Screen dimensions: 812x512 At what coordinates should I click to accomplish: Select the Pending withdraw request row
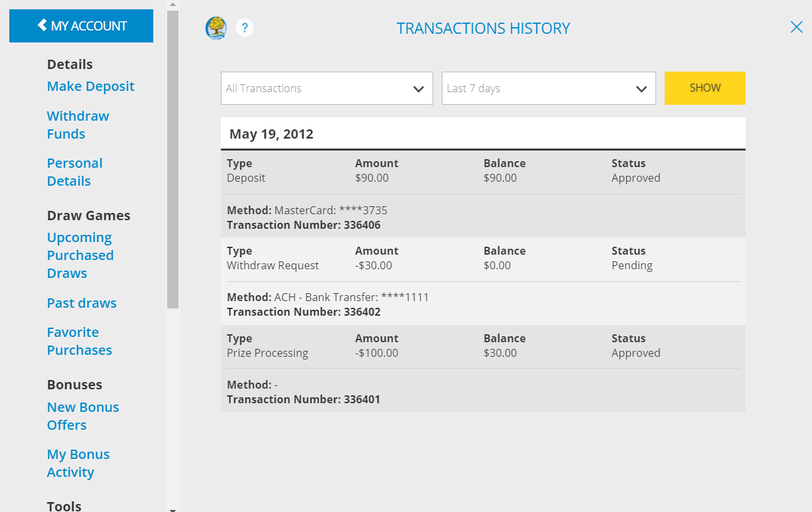483,258
